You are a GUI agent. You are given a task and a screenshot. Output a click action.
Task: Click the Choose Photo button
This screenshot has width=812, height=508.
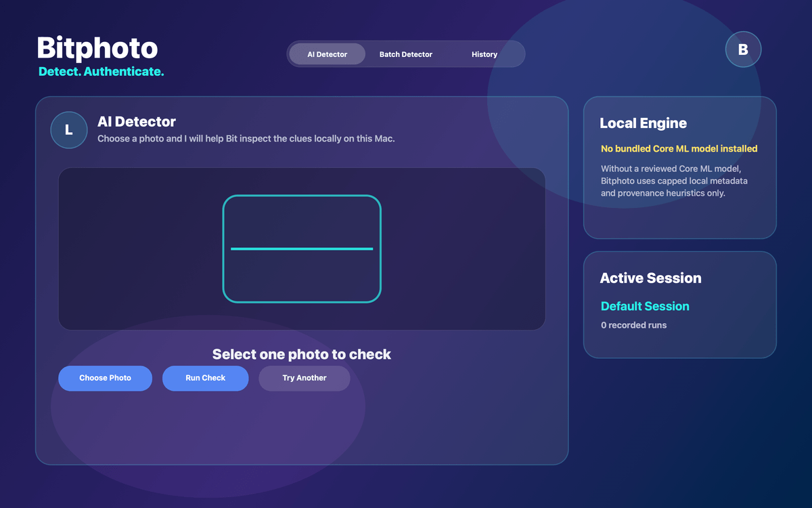[x=105, y=378]
